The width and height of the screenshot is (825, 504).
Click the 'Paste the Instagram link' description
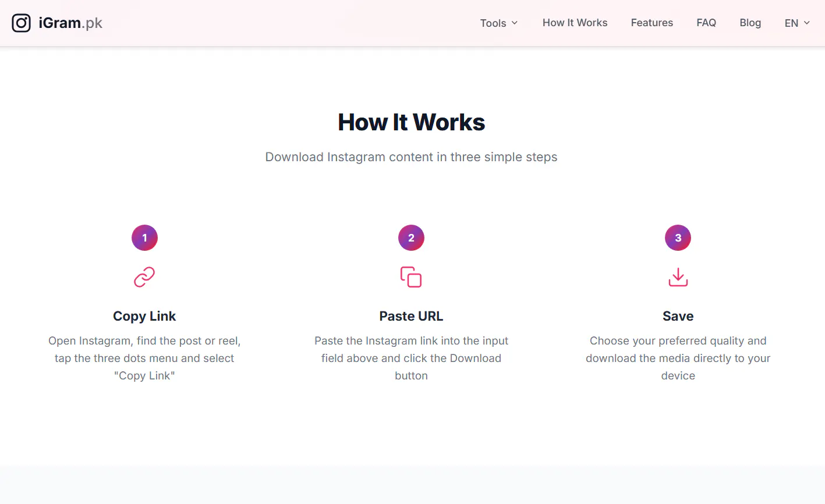[411, 358]
